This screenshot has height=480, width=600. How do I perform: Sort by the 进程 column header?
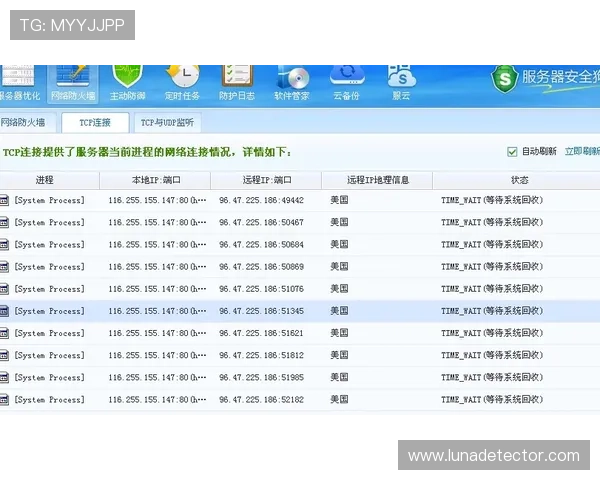pyautogui.click(x=49, y=180)
